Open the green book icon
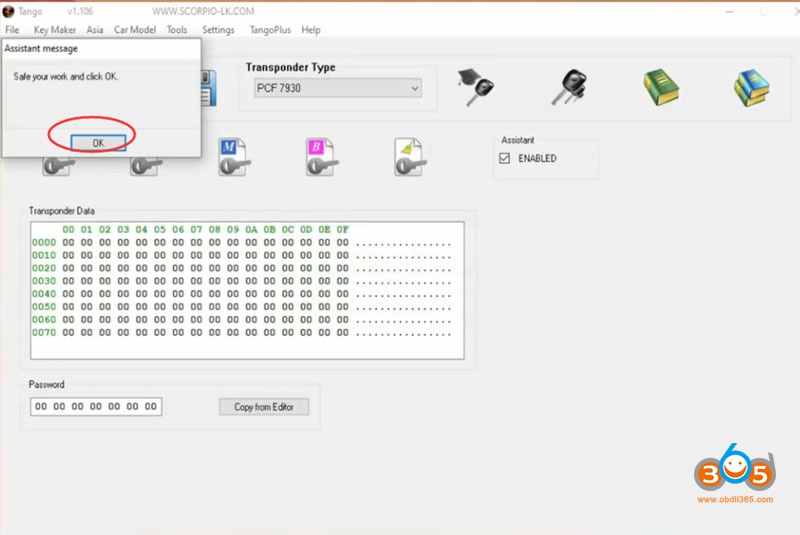800x535 pixels. [x=661, y=87]
